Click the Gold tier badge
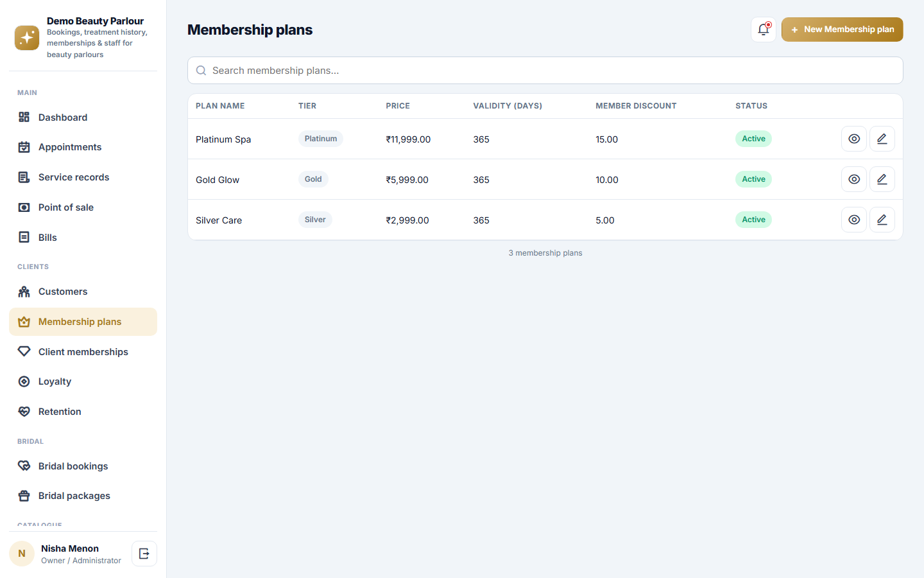 tap(313, 179)
